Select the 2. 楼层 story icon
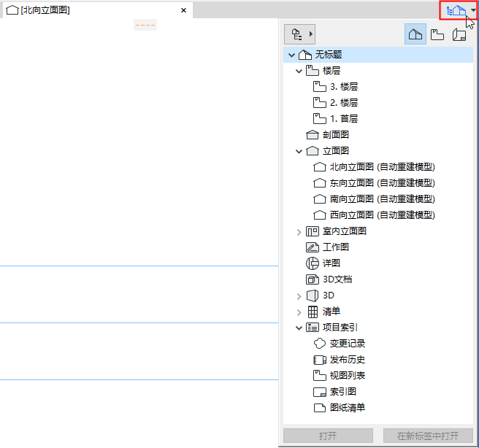This screenshot has width=479, height=448. (x=320, y=103)
